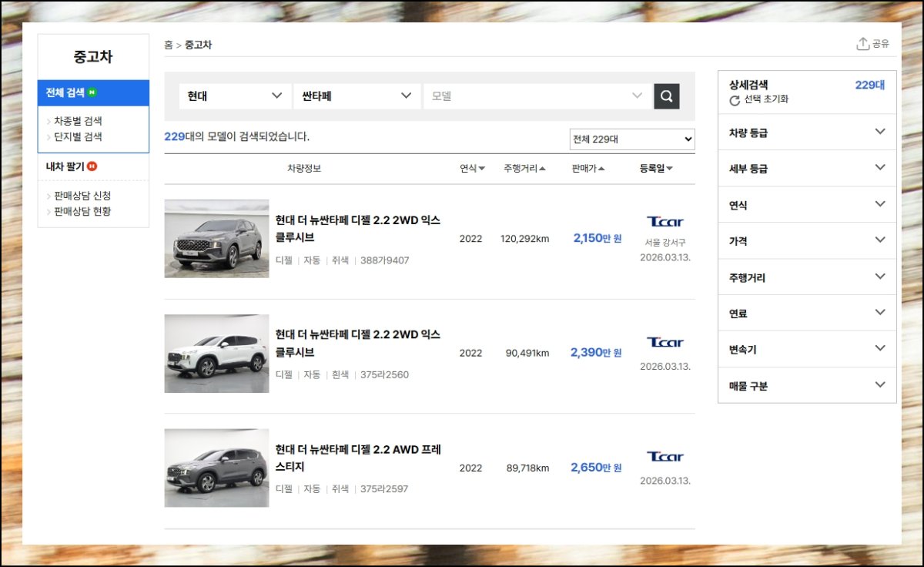
Task: Open the 모델 detail dropdown
Action: click(x=537, y=96)
